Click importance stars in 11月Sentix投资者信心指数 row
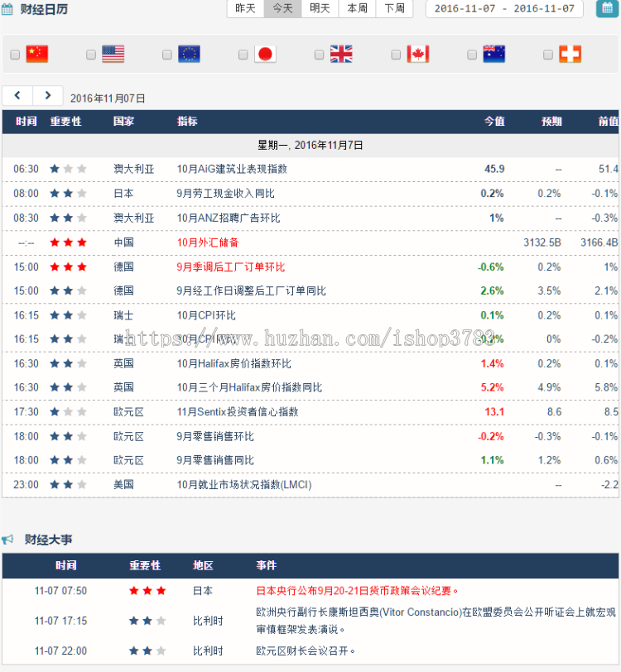This screenshot has height=672, width=621. 68,412
